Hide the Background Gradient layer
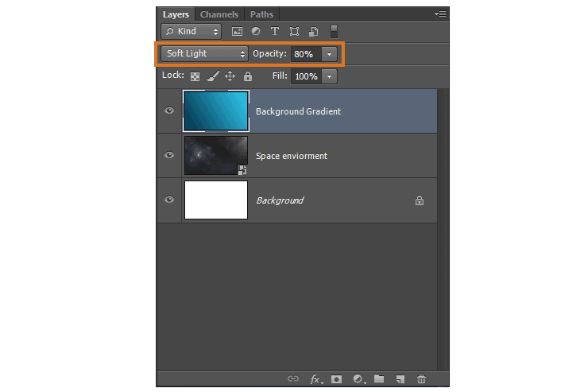Image resolution: width=588 pixels, height=392 pixels. point(169,111)
